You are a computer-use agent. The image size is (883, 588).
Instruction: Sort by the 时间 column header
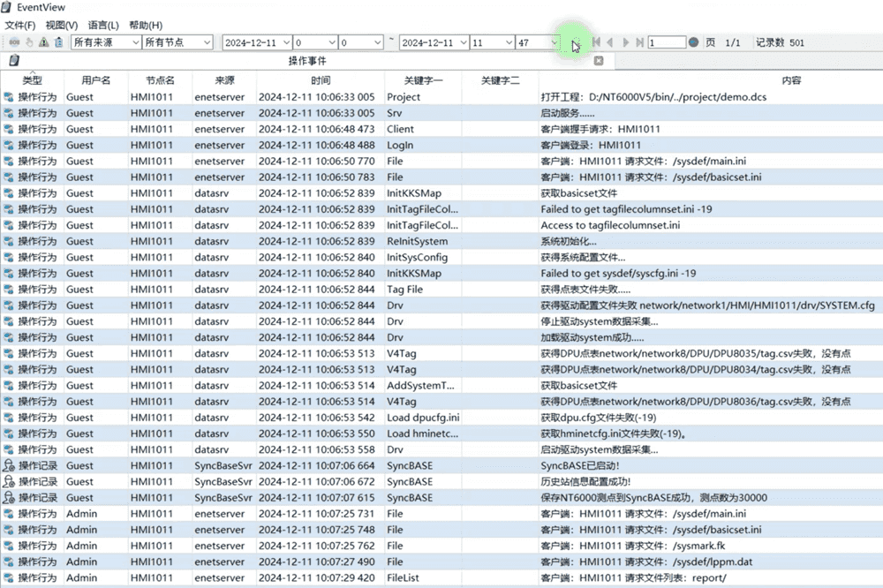pyautogui.click(x=321, y=80)
